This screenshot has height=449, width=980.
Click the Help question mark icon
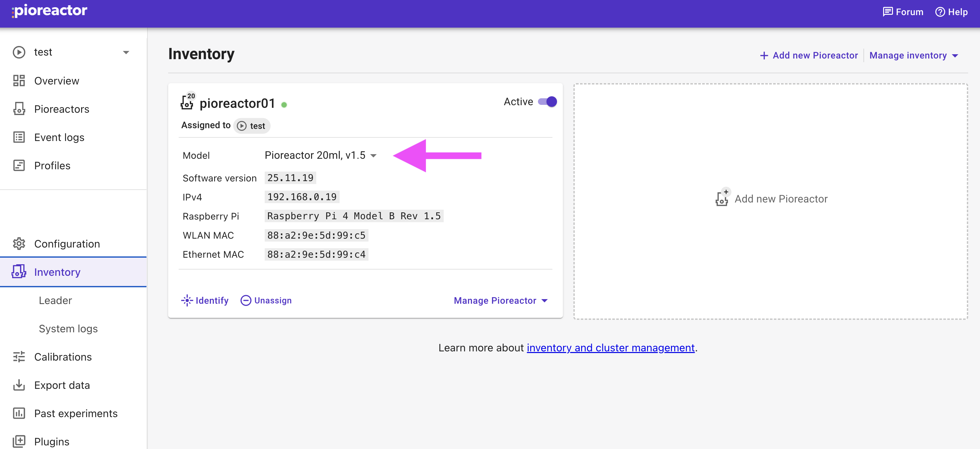click(x=940, y=12)
